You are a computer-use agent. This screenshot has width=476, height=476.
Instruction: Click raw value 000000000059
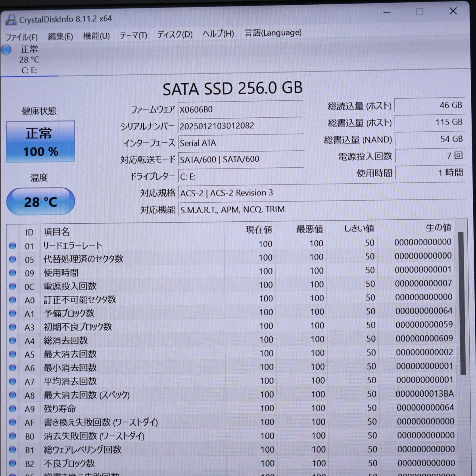(424, 324)
